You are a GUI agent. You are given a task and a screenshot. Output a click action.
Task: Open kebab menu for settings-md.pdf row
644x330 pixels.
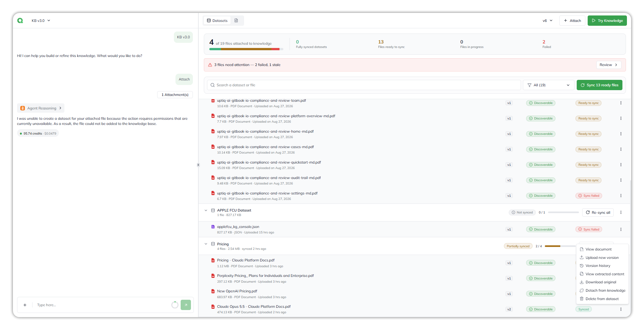[621, 196]
